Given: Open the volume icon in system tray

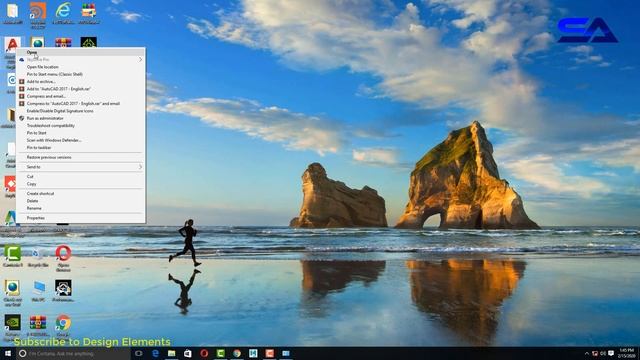Looking at the screenshot, I should [603, 353].
